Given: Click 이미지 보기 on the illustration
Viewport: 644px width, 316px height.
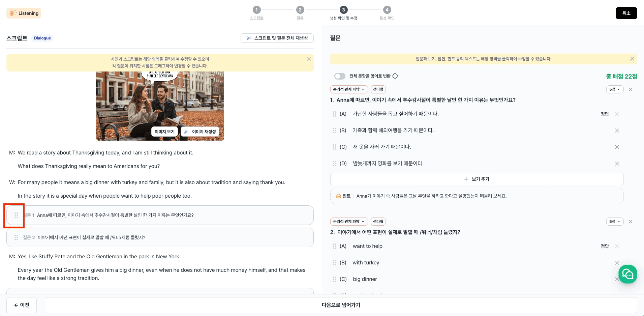Looking at the screenshot, I should [x=164, y=132].
